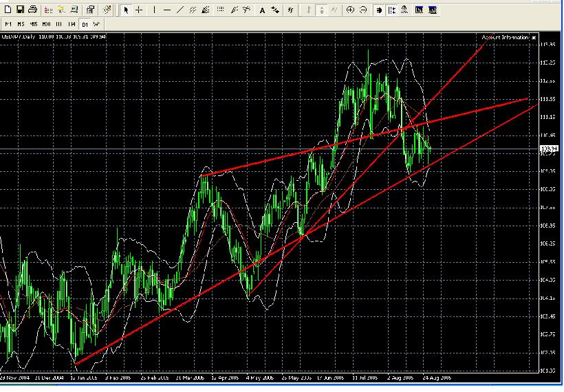Click the USDJPY,Daily chart title text

click(x=18, y=36)
